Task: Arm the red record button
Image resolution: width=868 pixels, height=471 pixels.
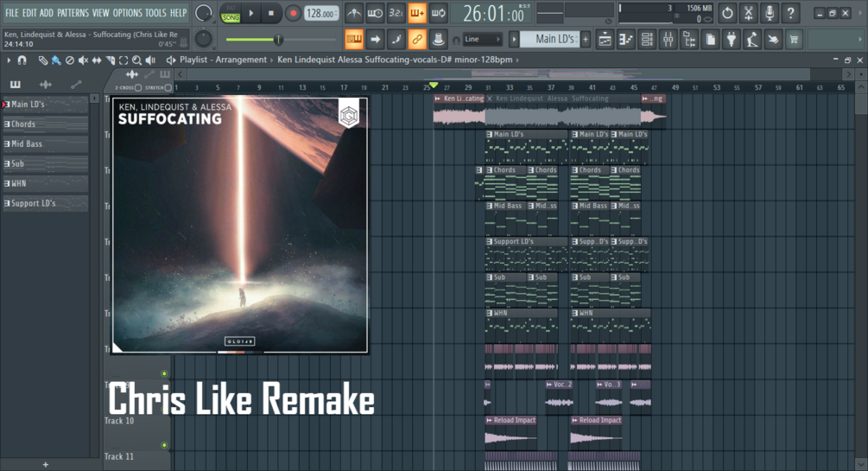Action: pos(293,13)
